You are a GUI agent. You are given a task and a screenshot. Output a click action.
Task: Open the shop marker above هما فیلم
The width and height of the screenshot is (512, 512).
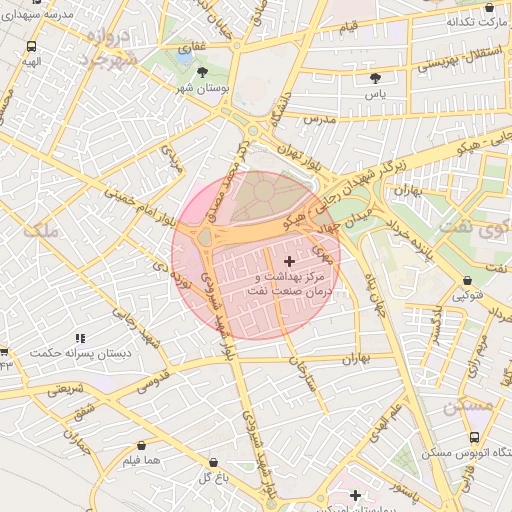pyautogui.click(x=141, y=446)
